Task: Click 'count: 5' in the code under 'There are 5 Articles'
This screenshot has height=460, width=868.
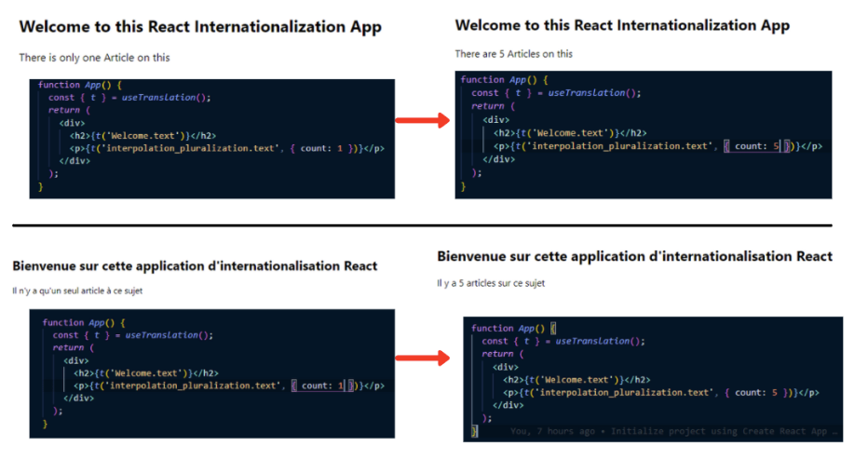Action: [x=757, y=146]
